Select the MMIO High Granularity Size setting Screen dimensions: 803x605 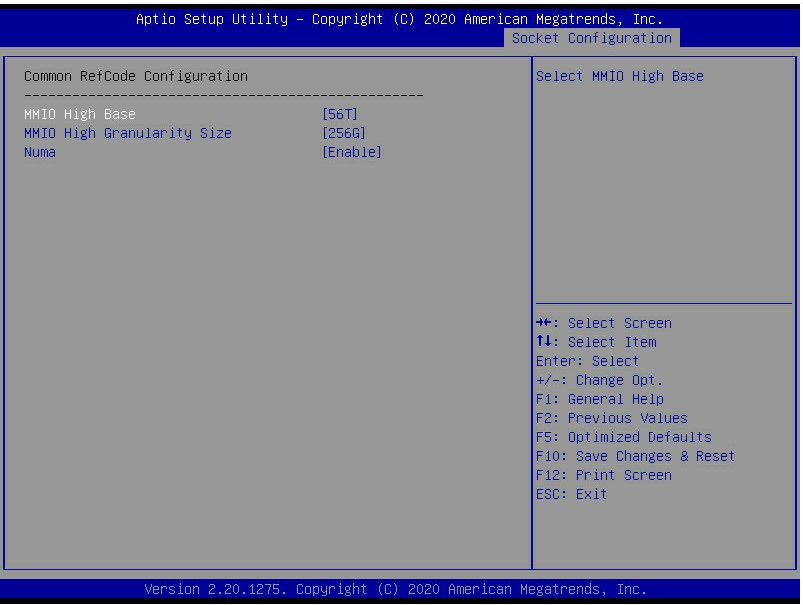coord(128,133)
